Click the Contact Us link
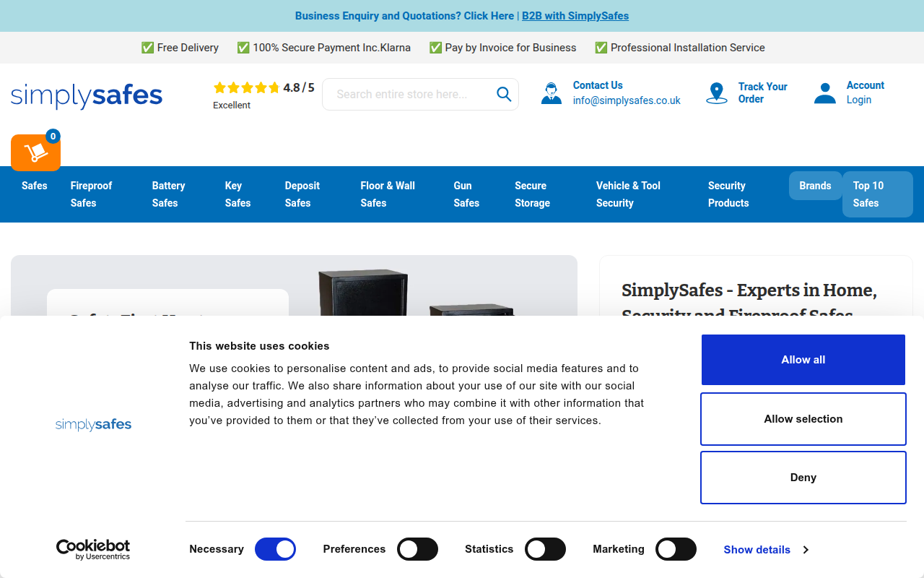Screen dimensions: 924x578 point(598,85)
